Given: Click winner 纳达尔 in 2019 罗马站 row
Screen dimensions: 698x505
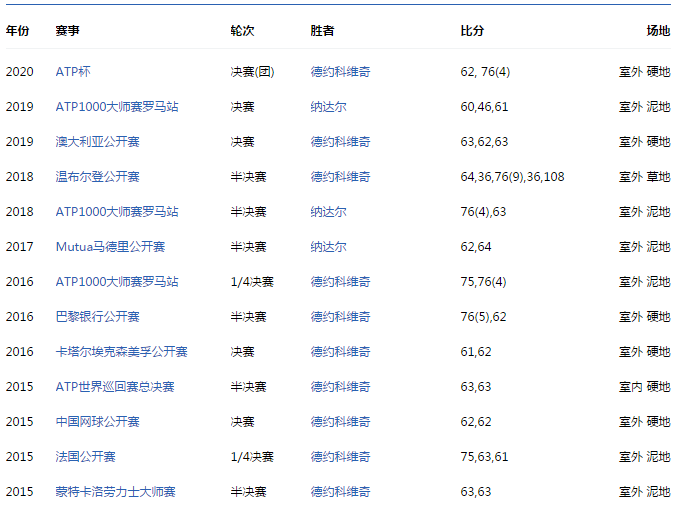Looking at the screenshot, I should click(329, 107).
